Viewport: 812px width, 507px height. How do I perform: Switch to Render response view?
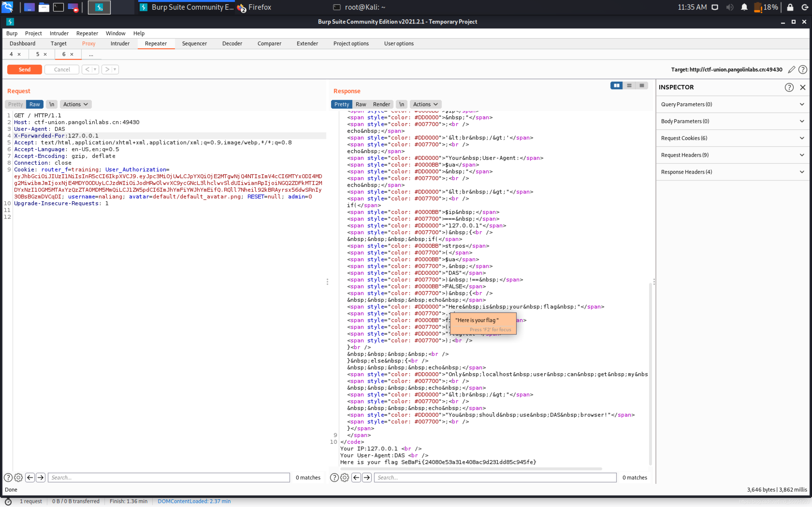click(x=381, y=104)
